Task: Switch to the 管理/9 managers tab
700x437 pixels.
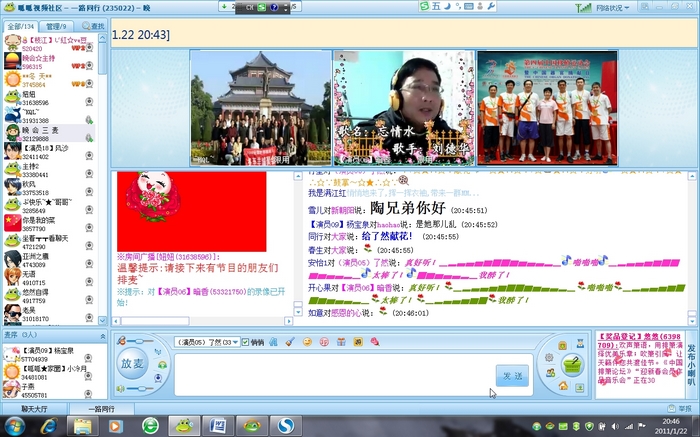Action: 56,26
